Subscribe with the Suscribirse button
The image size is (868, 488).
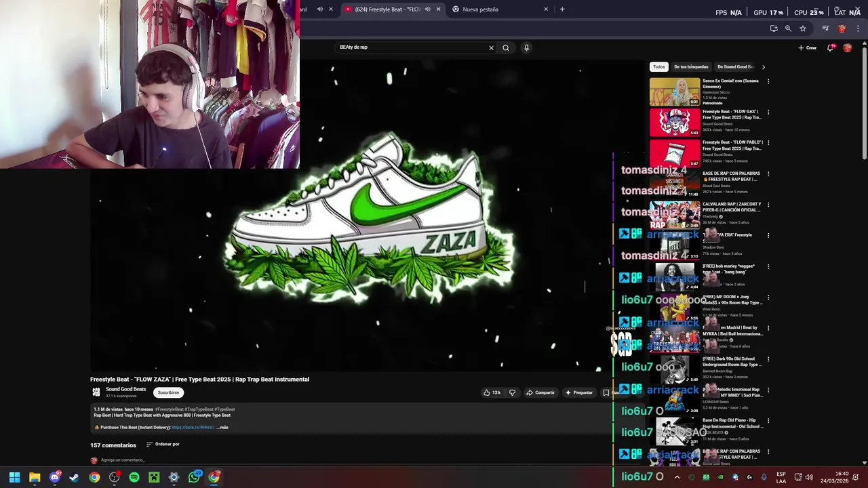click(168, 392)
